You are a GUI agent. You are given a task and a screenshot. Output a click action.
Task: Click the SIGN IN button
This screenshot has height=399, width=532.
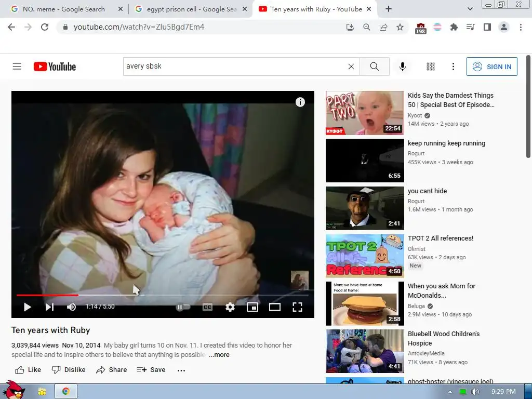point(491,66)
